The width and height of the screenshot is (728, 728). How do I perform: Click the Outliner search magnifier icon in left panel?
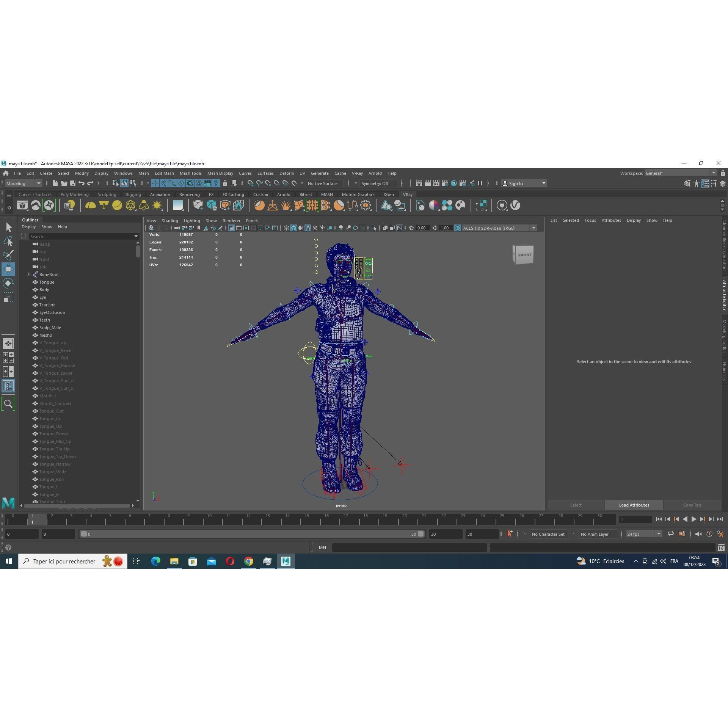(8, 404)
